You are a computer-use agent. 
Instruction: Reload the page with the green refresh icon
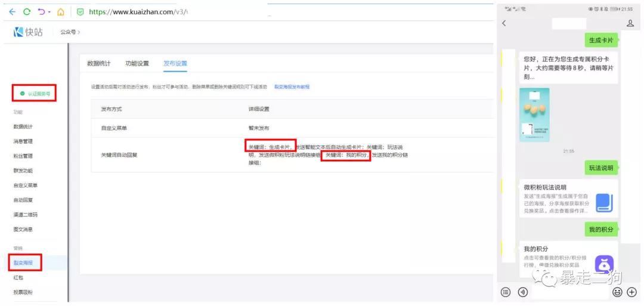click(27, 12)
